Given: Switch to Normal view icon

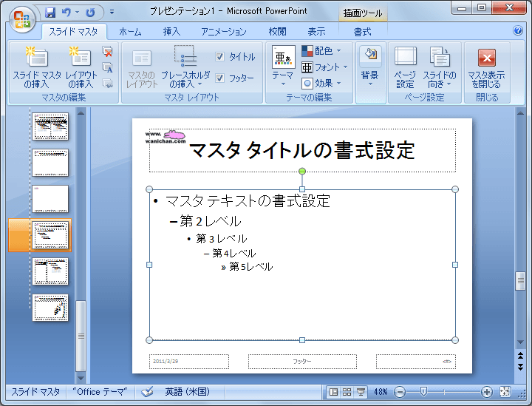Looking at the screenshot, I should (333, 393).
